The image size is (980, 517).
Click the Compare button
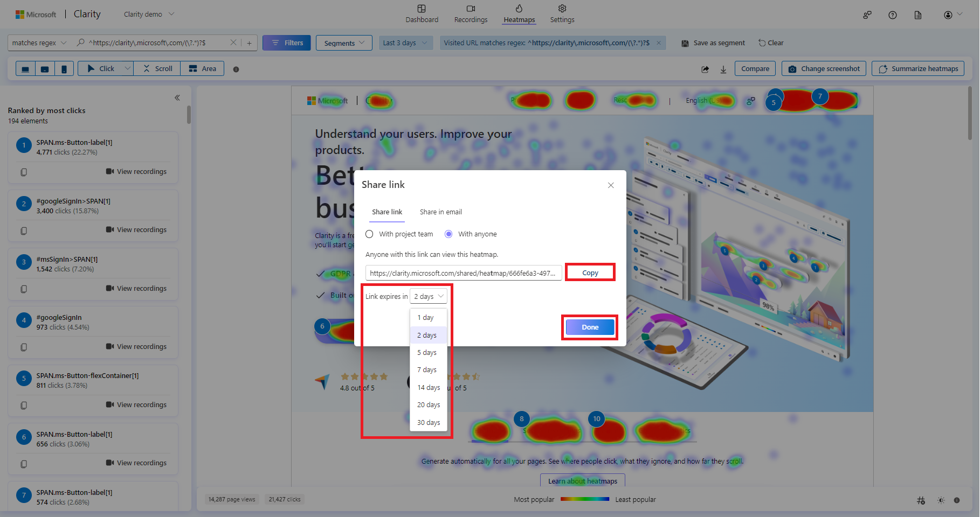click(755, 69)
